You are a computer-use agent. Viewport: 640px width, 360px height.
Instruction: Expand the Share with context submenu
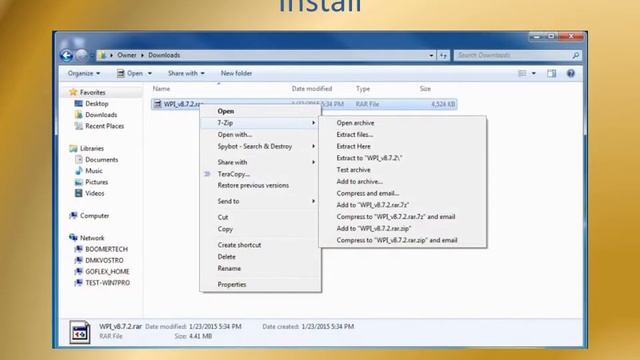click(313, 162)
